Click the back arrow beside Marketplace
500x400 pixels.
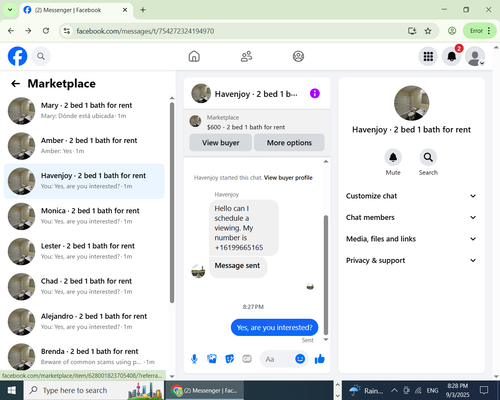point(15,84)
